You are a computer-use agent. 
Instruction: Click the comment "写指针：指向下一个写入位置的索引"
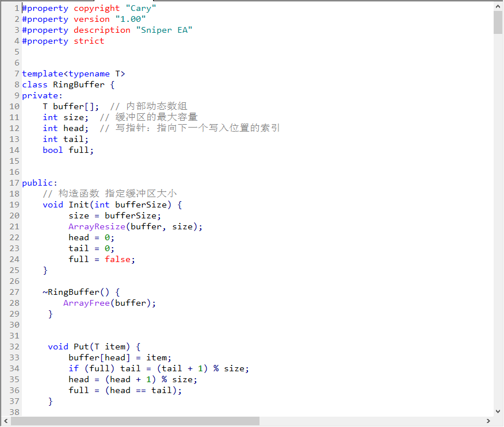[x=198, y=128]
